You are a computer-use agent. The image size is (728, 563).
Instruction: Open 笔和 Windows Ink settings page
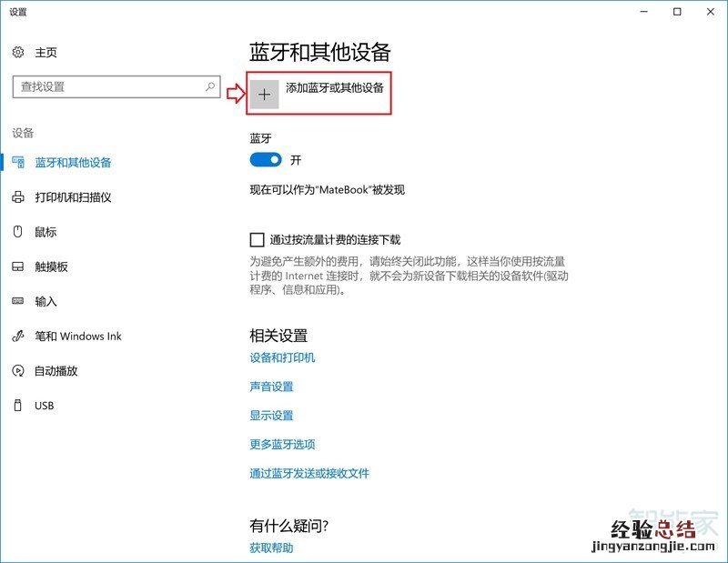(x=77, y=337)
